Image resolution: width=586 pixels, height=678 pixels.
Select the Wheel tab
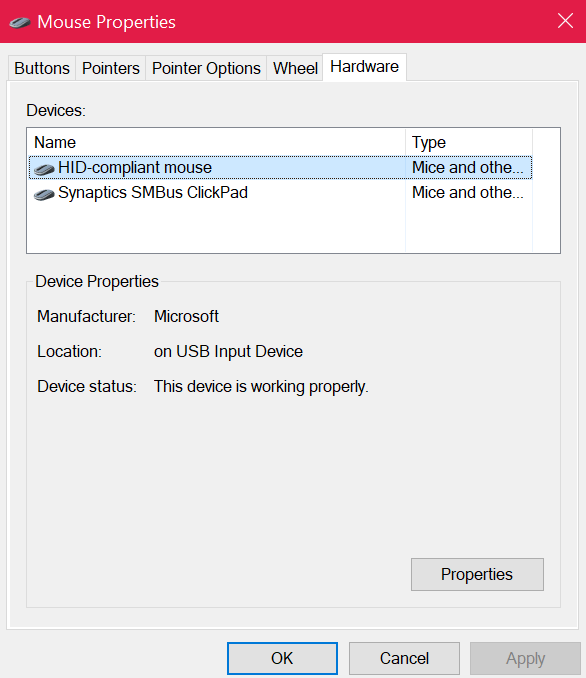(295, 68)
